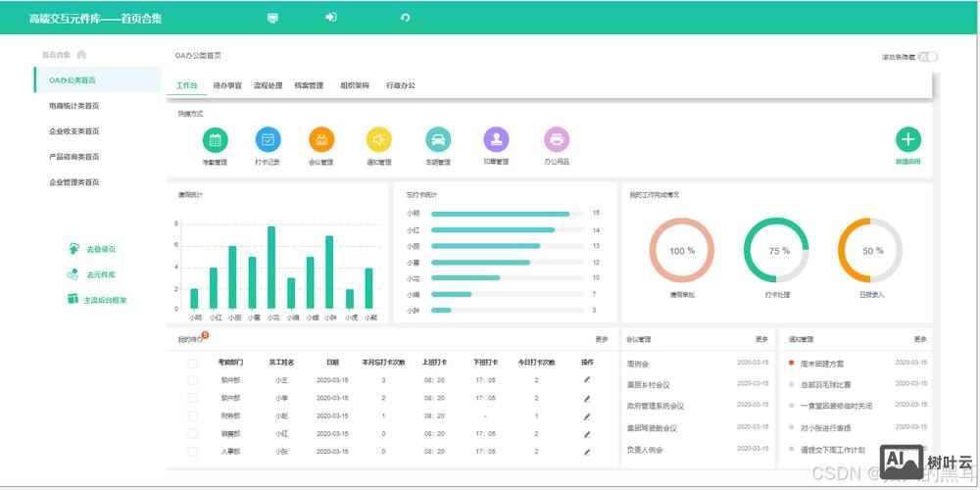The height and width of the screenshot is (490, 980).
Task: Switch to the 工作台 tab
Action: pos(187,85)
